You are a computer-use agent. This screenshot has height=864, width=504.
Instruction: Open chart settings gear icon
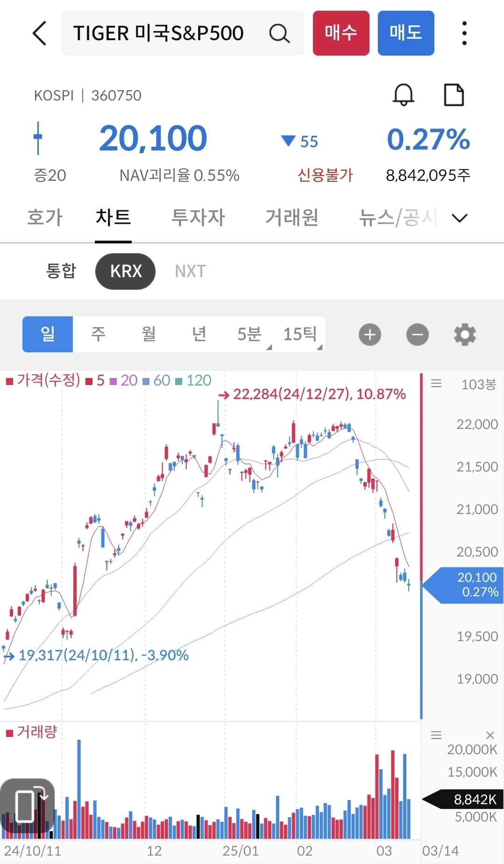465,335
